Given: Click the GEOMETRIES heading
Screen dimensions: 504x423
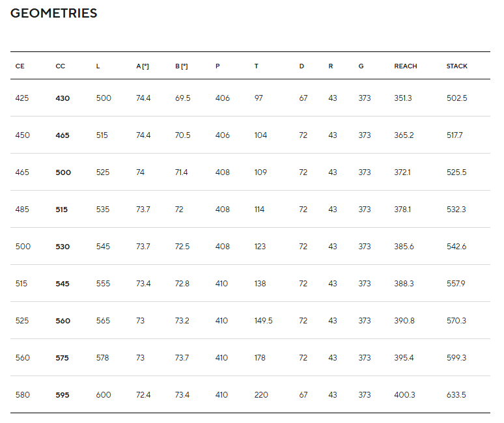Looking at the screenshot, I should (x=54, y=14).
